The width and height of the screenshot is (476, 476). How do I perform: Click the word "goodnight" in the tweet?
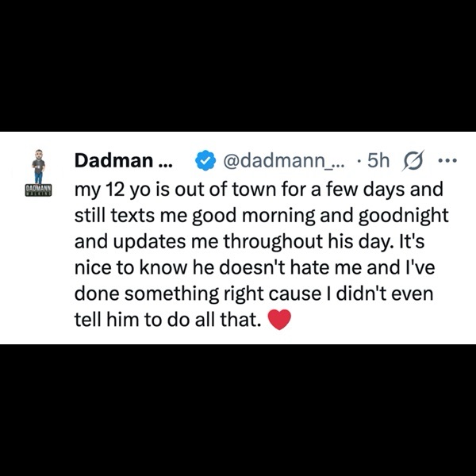[x=403, y=216]
